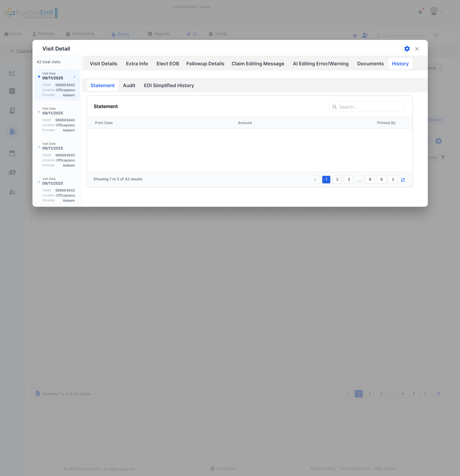Close the Visit Detail dialog

coord(417,49)
